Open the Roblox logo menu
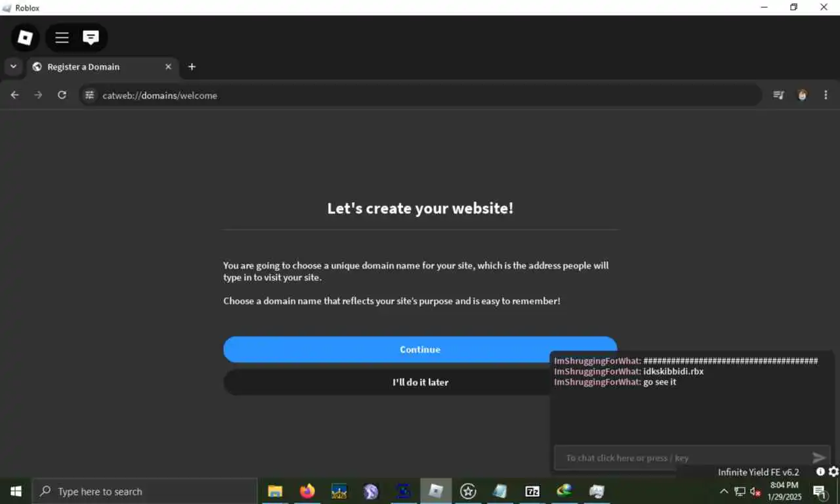Viewport: 840px width, 504px height. click(x=25, y=37)
